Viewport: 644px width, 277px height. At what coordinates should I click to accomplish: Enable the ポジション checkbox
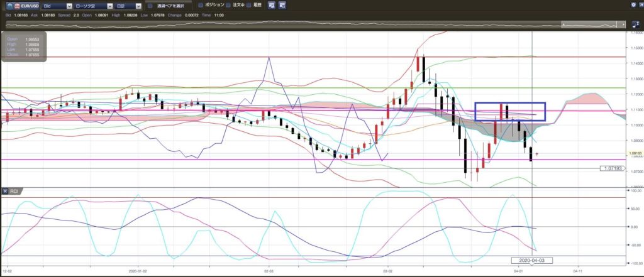(x=201, y=5)
